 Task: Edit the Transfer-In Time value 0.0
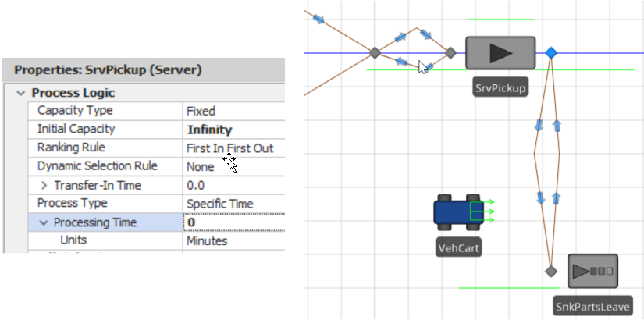tap(233, 185)
